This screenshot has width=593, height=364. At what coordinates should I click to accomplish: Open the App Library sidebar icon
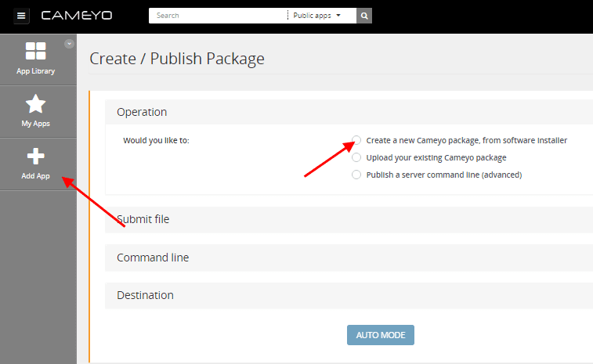(35, 51)
